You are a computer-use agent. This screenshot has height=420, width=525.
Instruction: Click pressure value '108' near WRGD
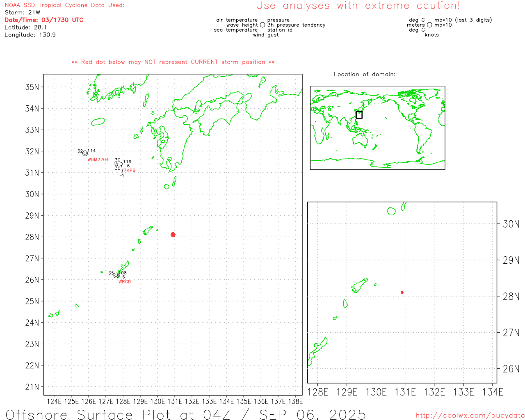pos(123,273)
